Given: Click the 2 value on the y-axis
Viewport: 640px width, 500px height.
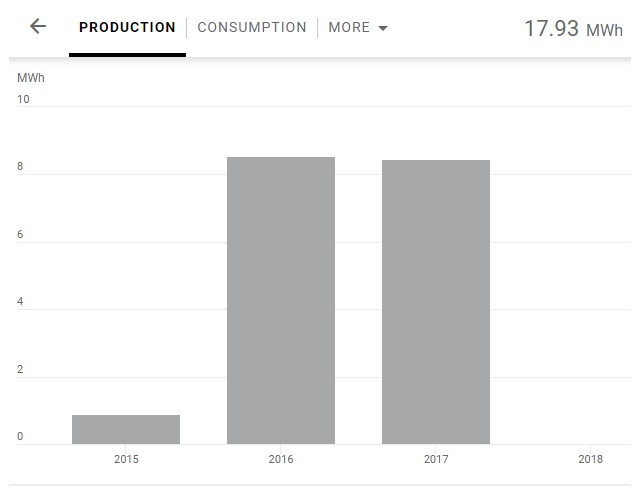Looking at the screenshot, I should (20, 371).
